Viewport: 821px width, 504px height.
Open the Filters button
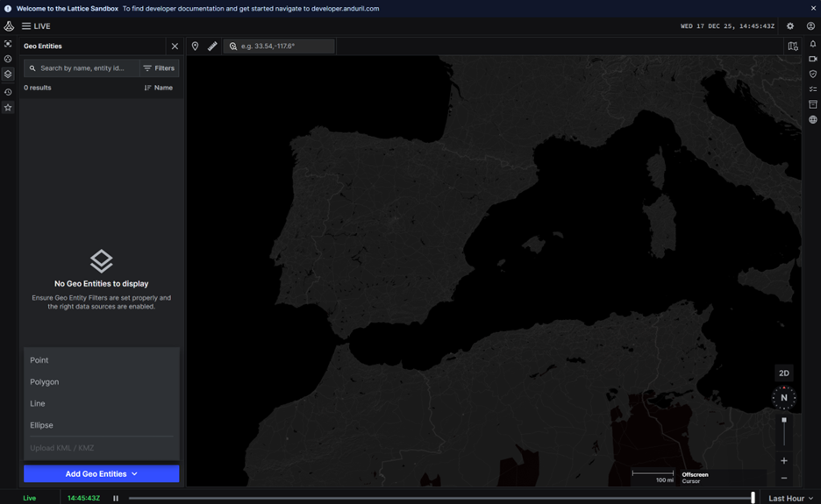click(159, 68)
